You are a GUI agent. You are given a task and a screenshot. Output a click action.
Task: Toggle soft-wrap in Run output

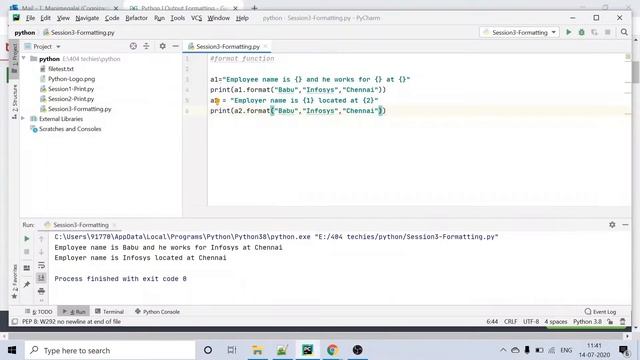(x=41, y=266)
